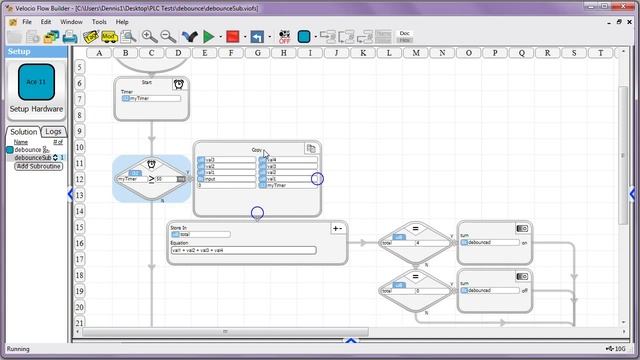Open the Window menu

[x=71, y=22]
